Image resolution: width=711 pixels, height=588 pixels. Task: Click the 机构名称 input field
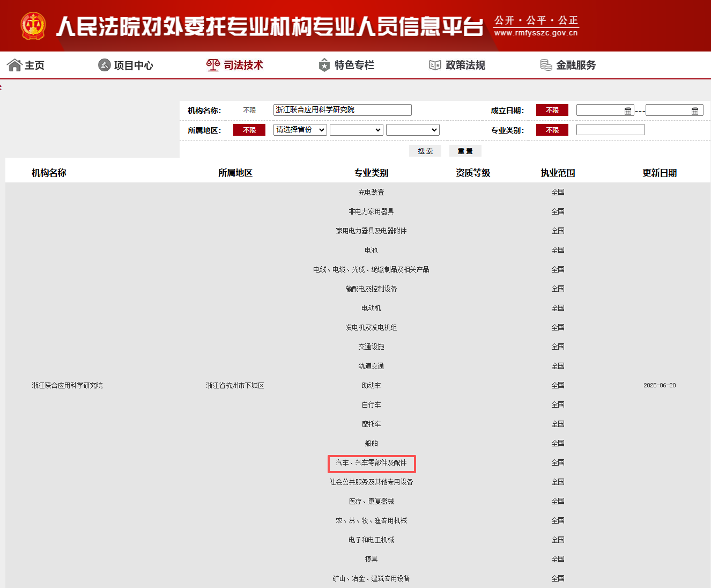click(x=342, y=110)
